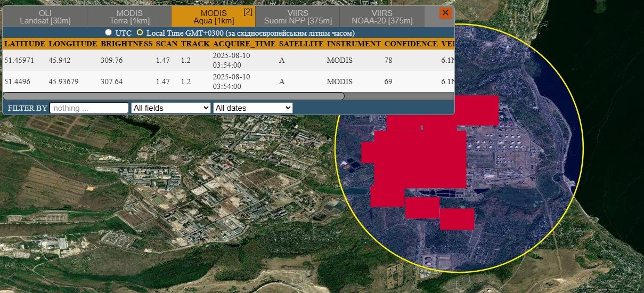Select the Local Time GMT+0300 radio button
Screen dimensions: 644x293
pyautogui.click(x=140, y=32)
